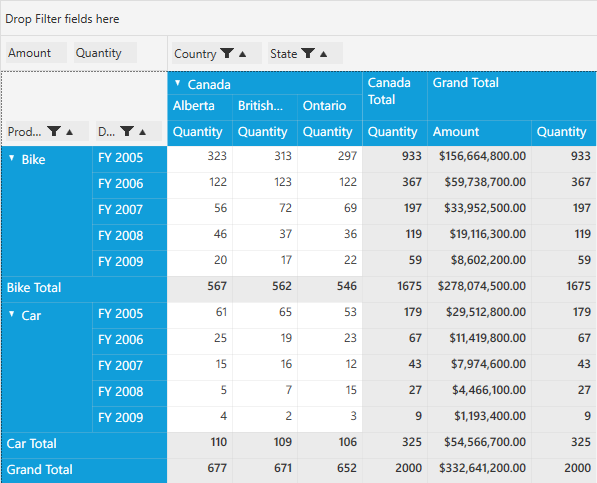Screen dimensions: 597x483
Task: Collapse the Canada column group
Action: pyautogui.click(x=177, y=83)
